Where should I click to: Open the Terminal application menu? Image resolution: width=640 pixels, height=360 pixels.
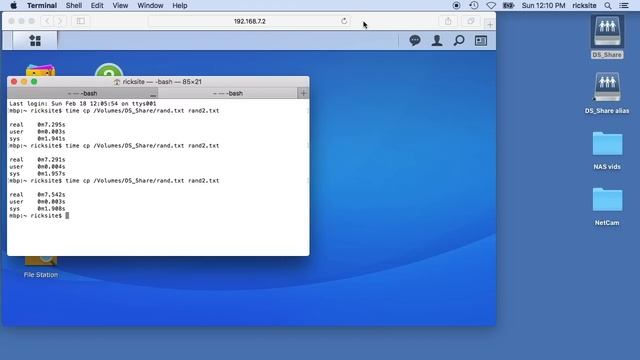pos(42,5)
